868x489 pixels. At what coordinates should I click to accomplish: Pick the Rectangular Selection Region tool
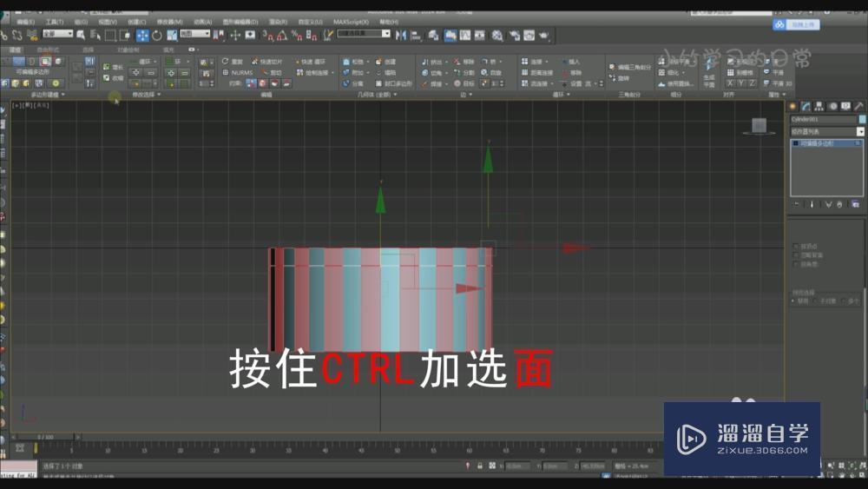pos(110,36)
